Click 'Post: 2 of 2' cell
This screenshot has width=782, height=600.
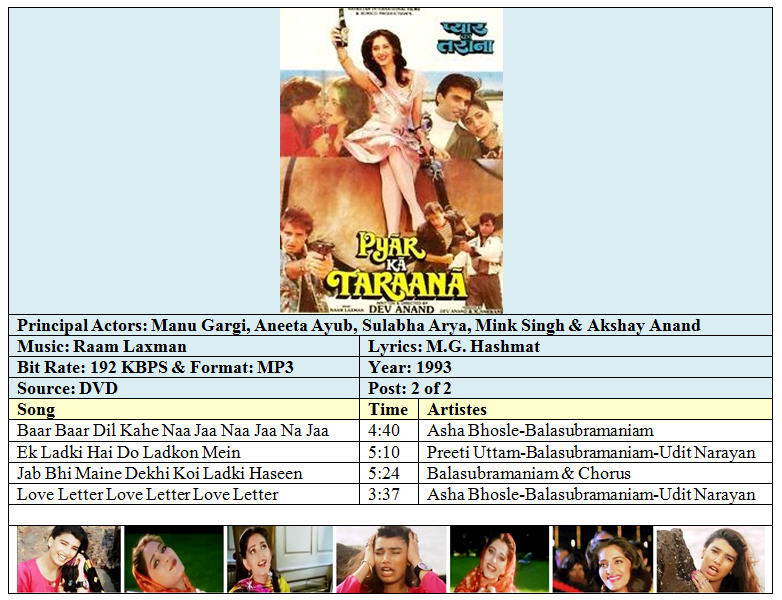(x=566, y=388)
